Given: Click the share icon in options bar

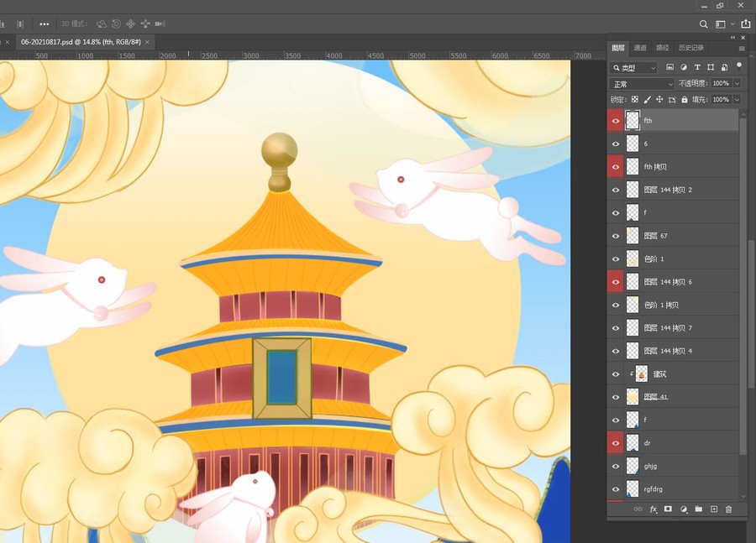Looking at the screenshot, I should click(746, 23).
